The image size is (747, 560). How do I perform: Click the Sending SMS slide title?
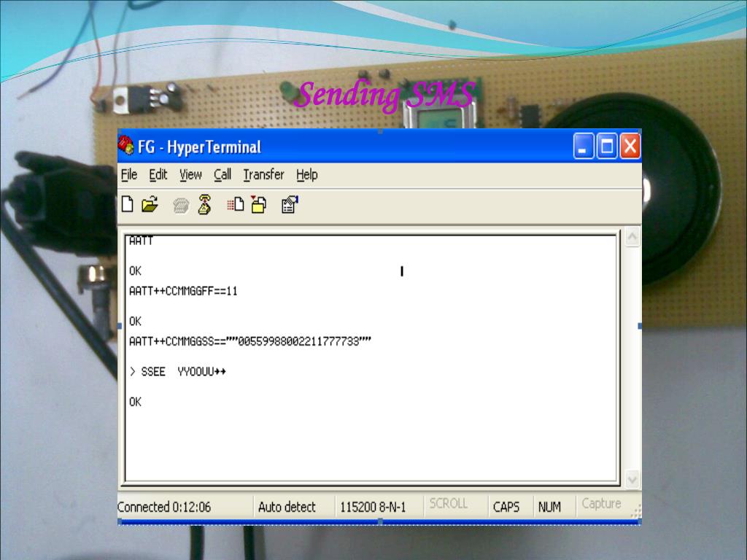[x=385, y=96]
